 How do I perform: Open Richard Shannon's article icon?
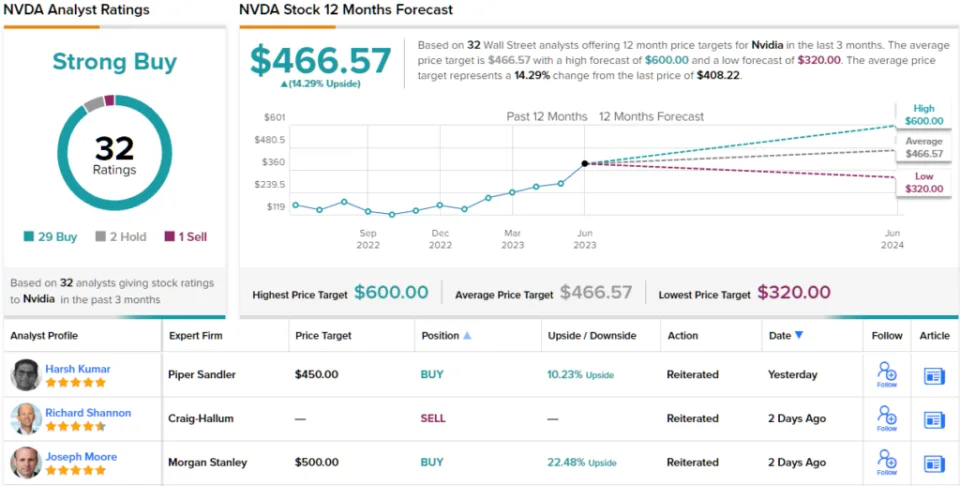coord(934,419)
